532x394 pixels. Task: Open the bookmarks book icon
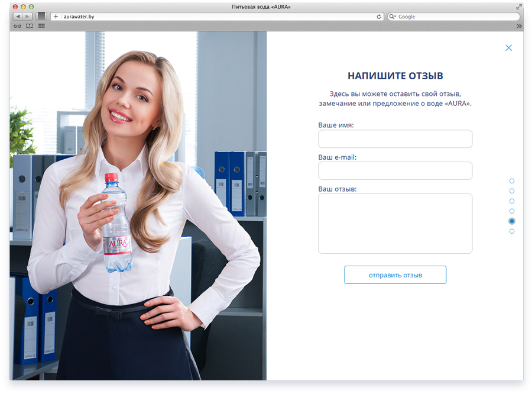click(x=30, y=26)
